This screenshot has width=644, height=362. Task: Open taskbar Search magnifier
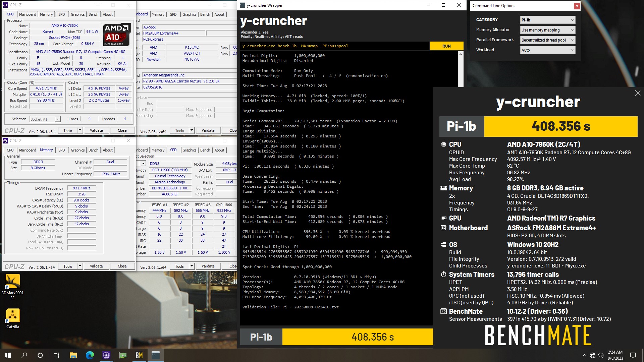click(x=24, y=355)
